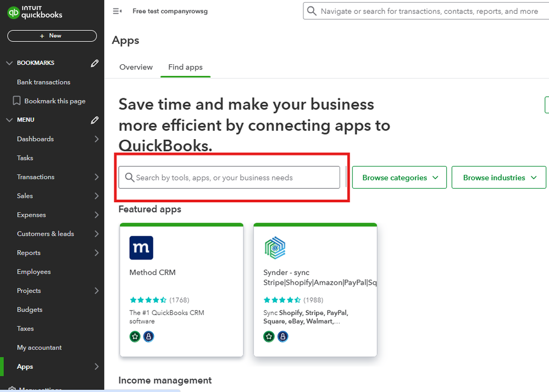Collapse the sidebar with hamburger icon
The height and width of the screenshot is (392, 549).
coord(117,11)
